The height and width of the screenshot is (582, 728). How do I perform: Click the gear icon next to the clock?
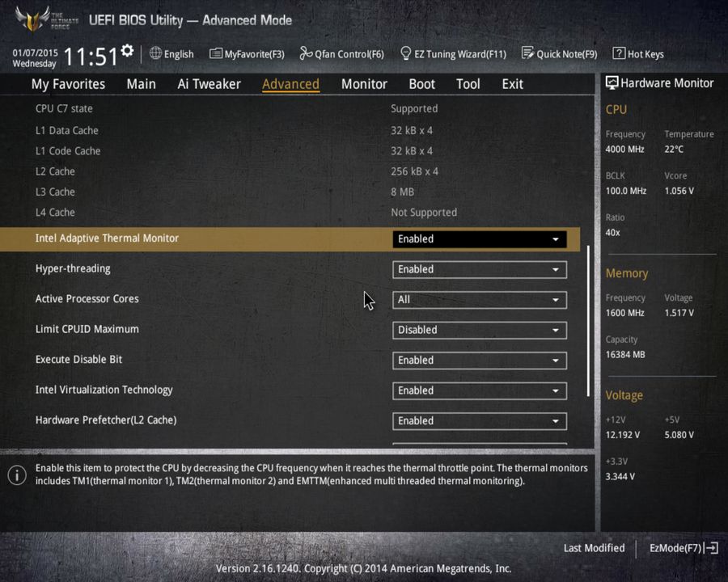[x=127, y=50]
